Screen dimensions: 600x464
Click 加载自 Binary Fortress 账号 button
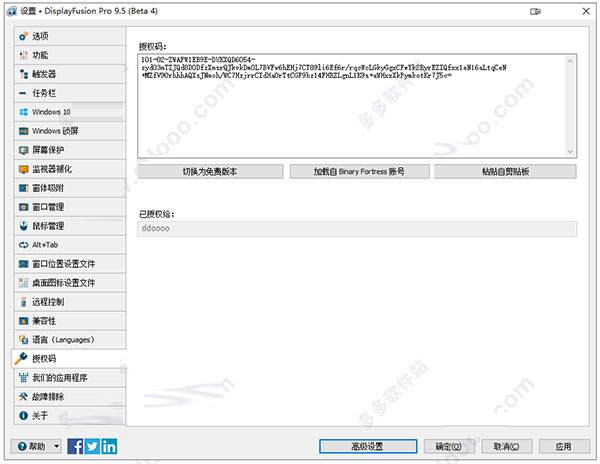point(359,171)
